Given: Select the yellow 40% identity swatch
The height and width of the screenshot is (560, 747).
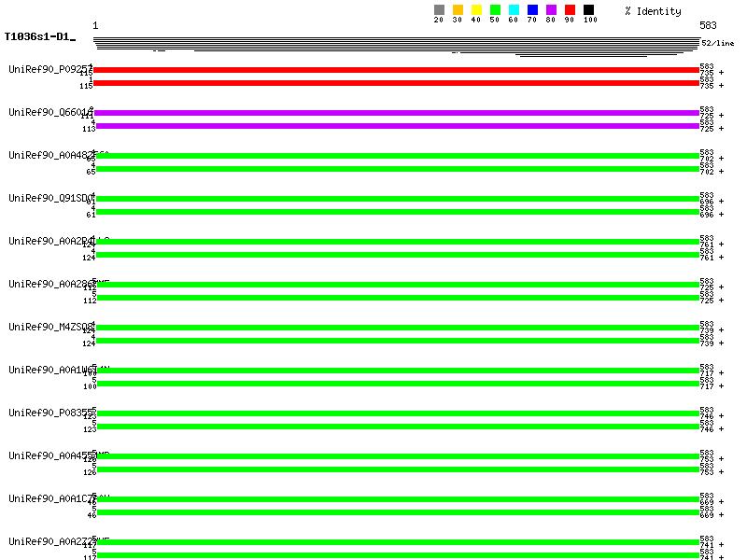Looking at the screenshot, I should click(476, 10).
